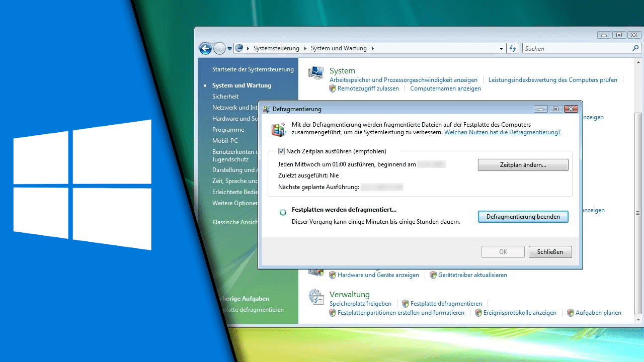Select System und Wartung breadcrumb
Viewport: 644px width, 362px height.
339,49
